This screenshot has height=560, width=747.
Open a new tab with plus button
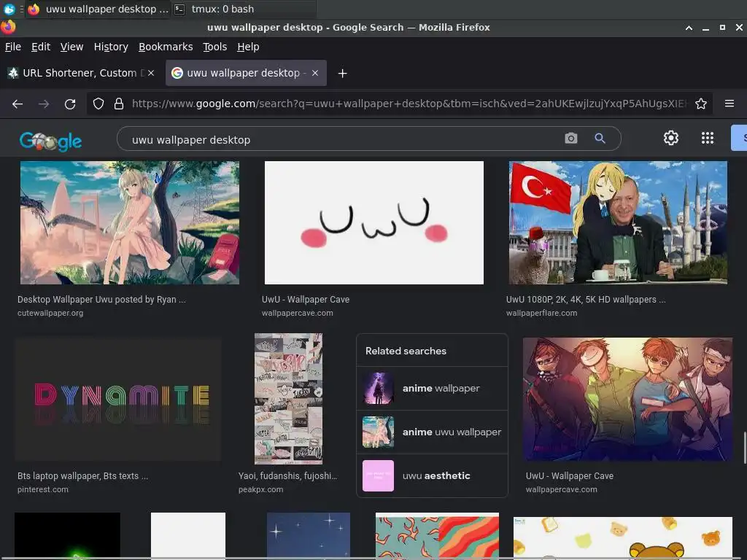coord(342,74)
